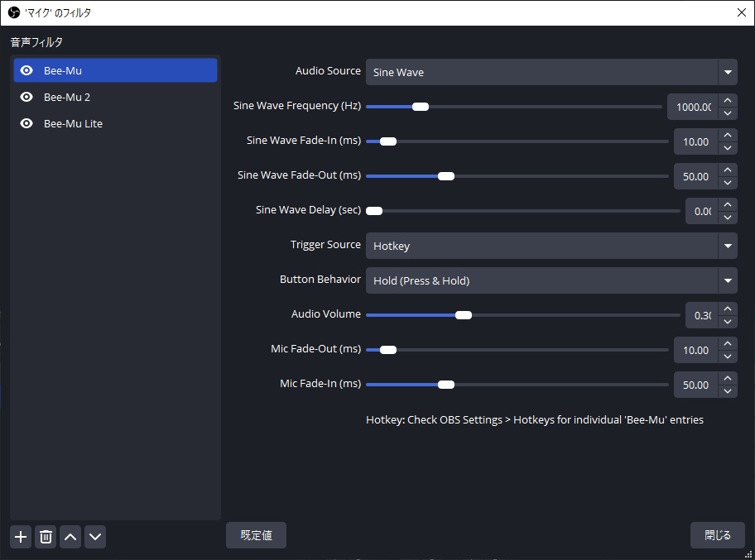The image size is (755, 560).
Task: Move selected filter up in list
Action: 70,537
